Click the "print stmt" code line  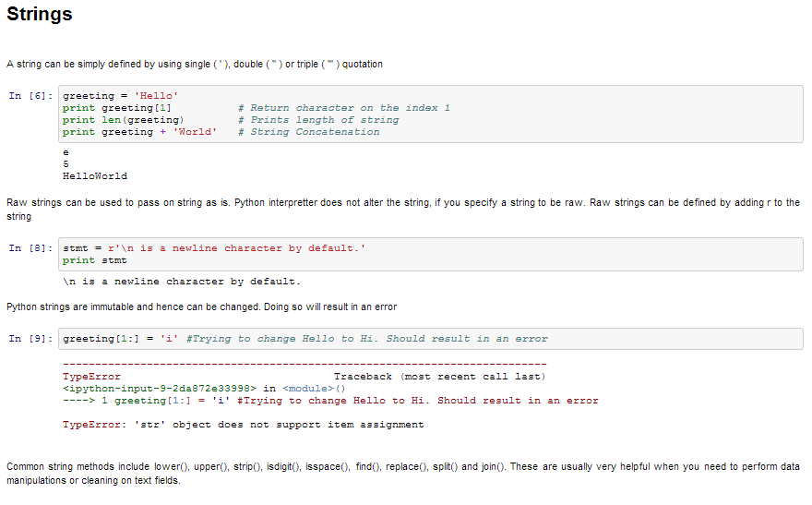pos(94,260)
